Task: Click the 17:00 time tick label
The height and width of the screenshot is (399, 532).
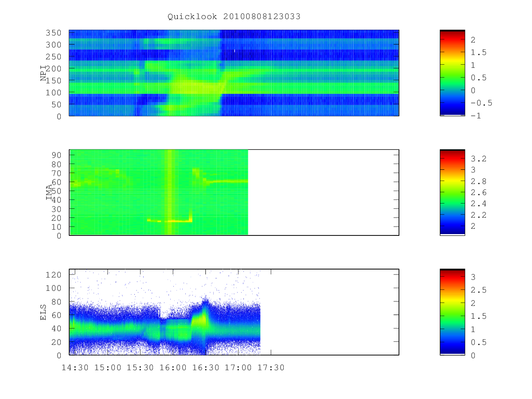Action: tap(238, 368)
